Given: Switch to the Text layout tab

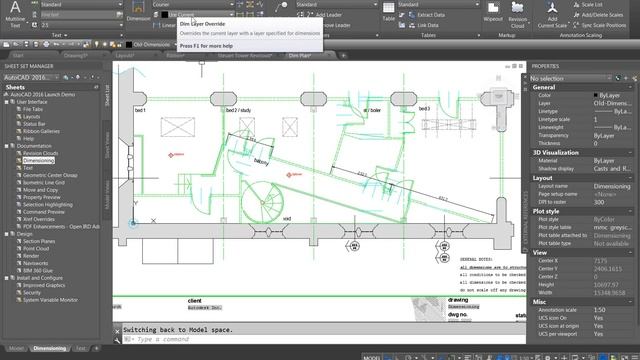Looking at the screenshot, I should 80,349.
